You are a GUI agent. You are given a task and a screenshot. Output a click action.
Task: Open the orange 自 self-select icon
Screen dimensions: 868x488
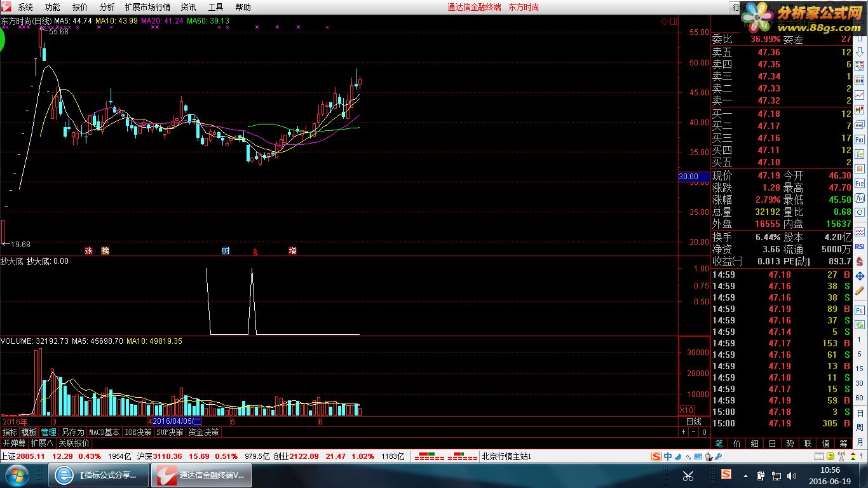pos(859,168)
